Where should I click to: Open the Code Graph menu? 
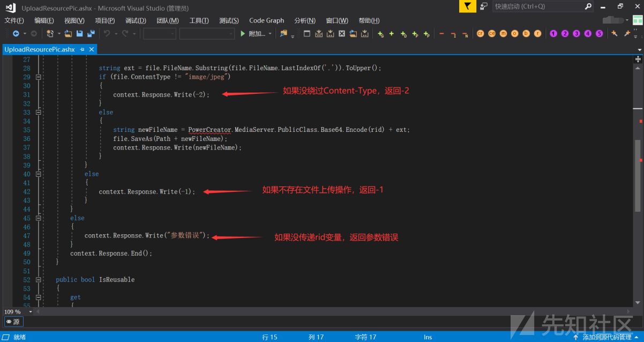click(x=266, y=20)
